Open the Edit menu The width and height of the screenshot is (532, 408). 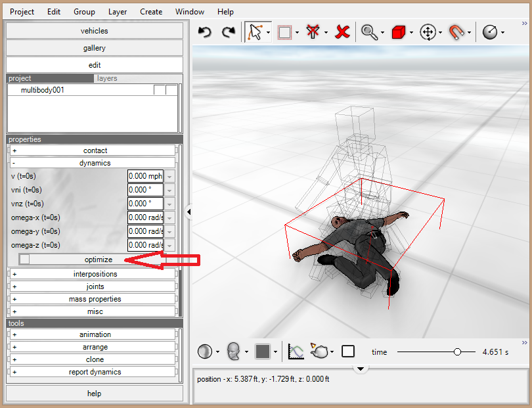click(x=54, y=12)
